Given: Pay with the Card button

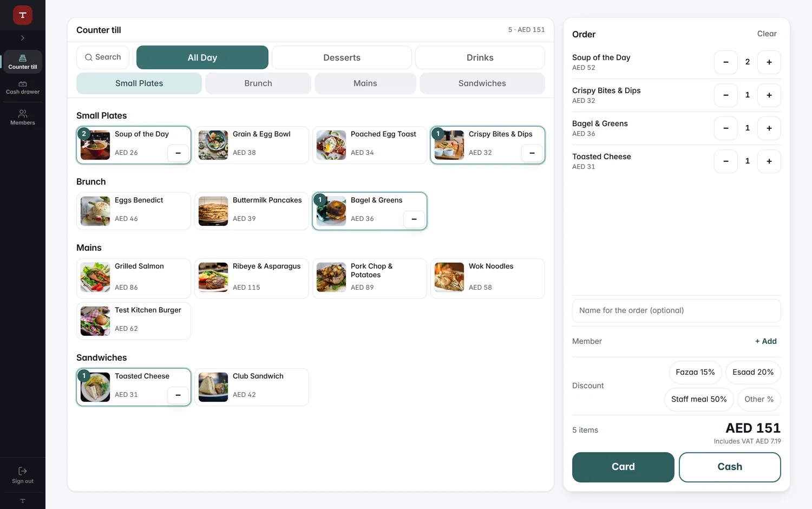Looking at the screenshot, I should coord(623,467).
